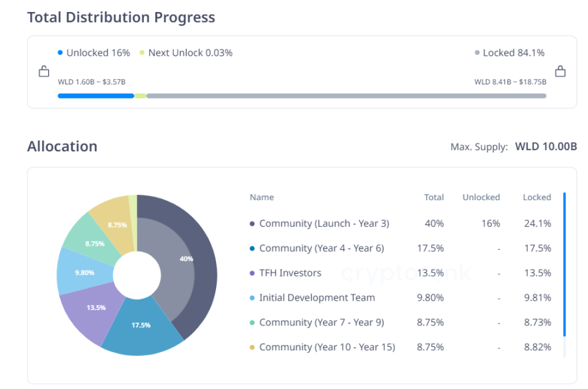Click the 40% total for Community (Launch - Year 3)

pos(434,224)
